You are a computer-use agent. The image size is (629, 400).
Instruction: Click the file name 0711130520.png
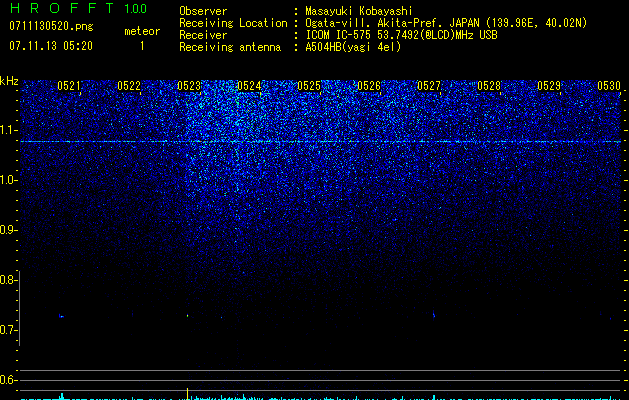pyautogui.click(x=51, y=27)
